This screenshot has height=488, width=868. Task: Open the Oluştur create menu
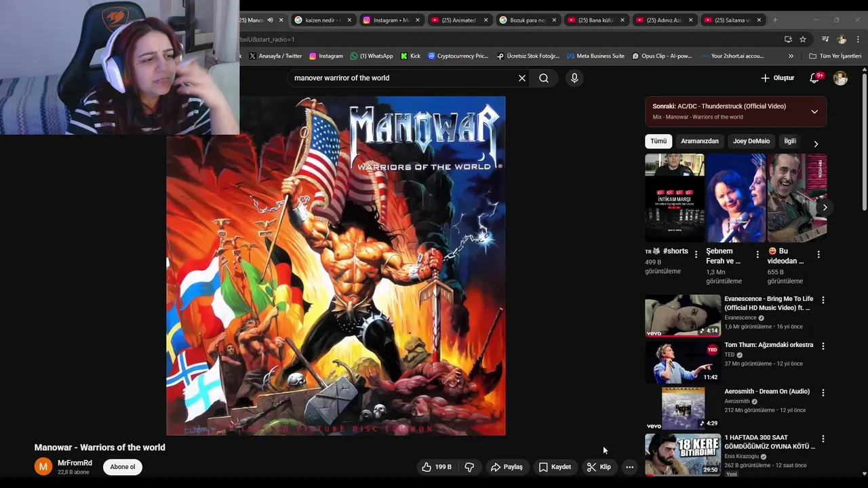777,78
